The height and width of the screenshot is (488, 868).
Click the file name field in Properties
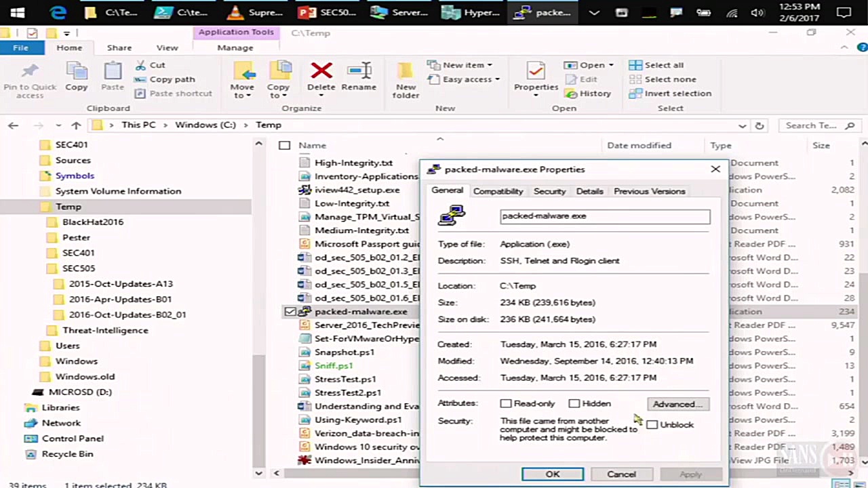click(605, 216)
